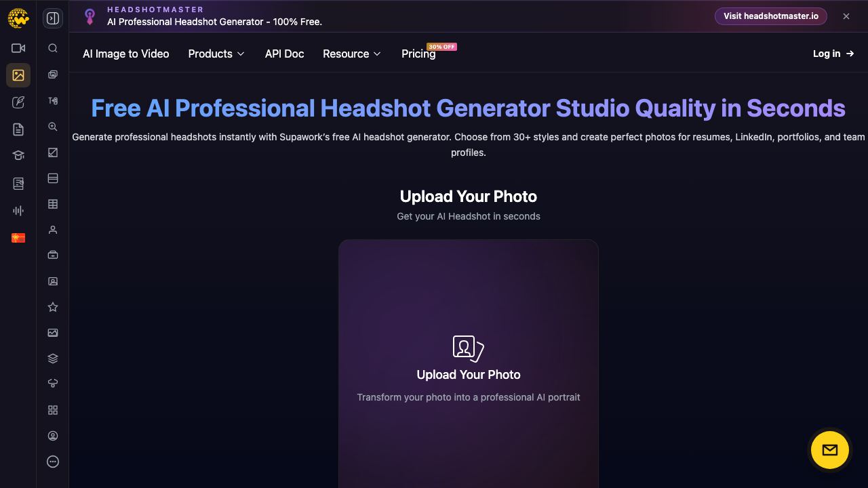Click the briefcase icon in sidebar
Image resolution: width=868 pixels, height=488 pixels.
pos(53,256)
